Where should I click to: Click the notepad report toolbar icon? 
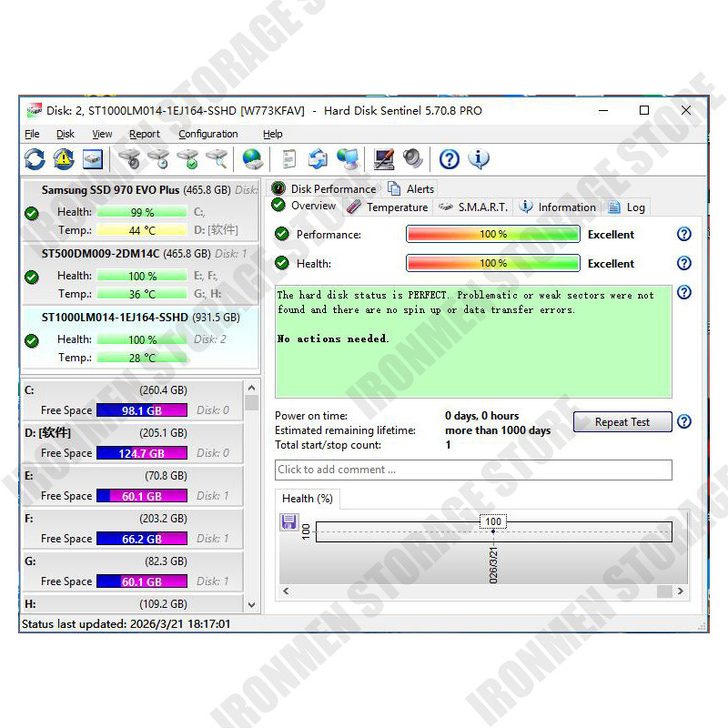pos(288,159)
